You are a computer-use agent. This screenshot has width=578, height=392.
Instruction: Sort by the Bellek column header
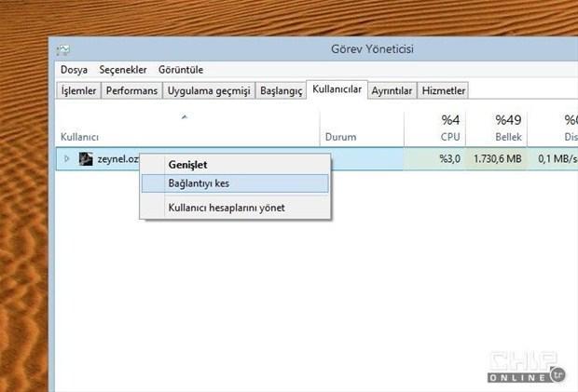[507, 128]
